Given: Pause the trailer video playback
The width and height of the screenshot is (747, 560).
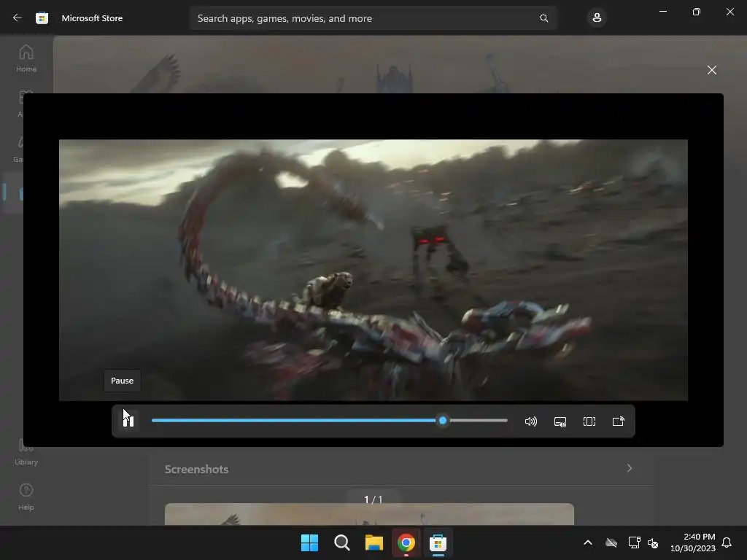Looking at the screenshot, I should [128, 421].
